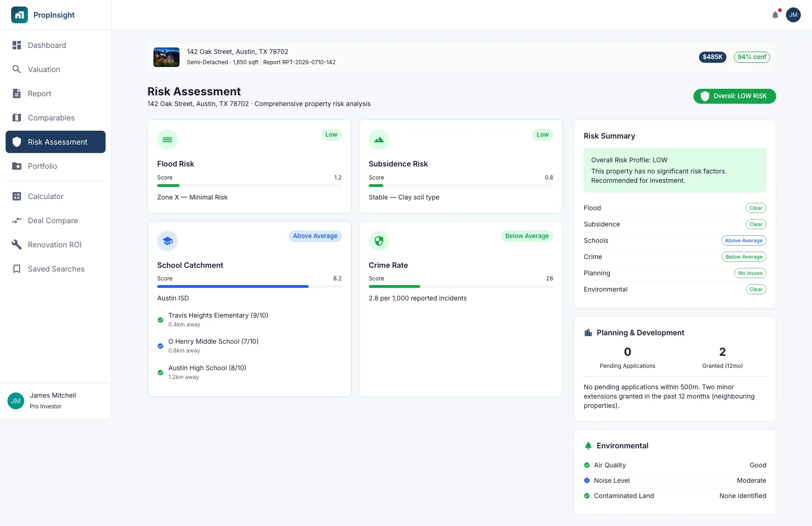The width and height of the screenshot is (812, 526).
Task: Click the Below Average badge on Crime Rate card
Action: tap(527, 236)
